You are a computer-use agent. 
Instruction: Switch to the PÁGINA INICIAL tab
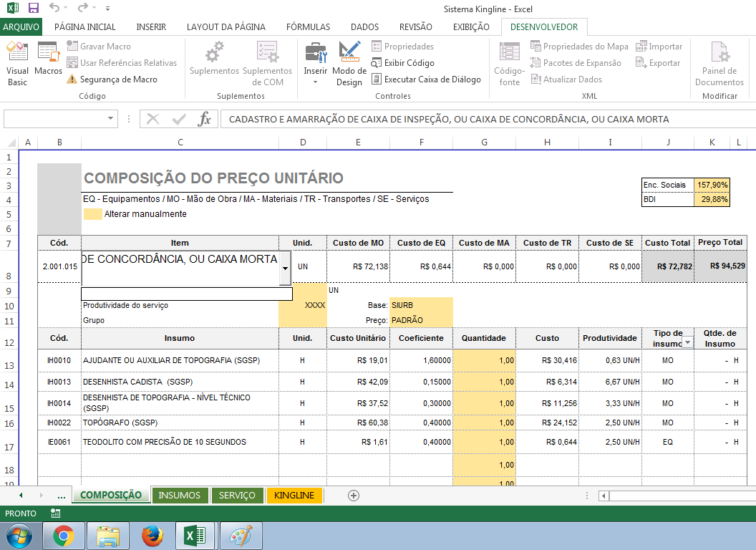[x=85, y=27]
